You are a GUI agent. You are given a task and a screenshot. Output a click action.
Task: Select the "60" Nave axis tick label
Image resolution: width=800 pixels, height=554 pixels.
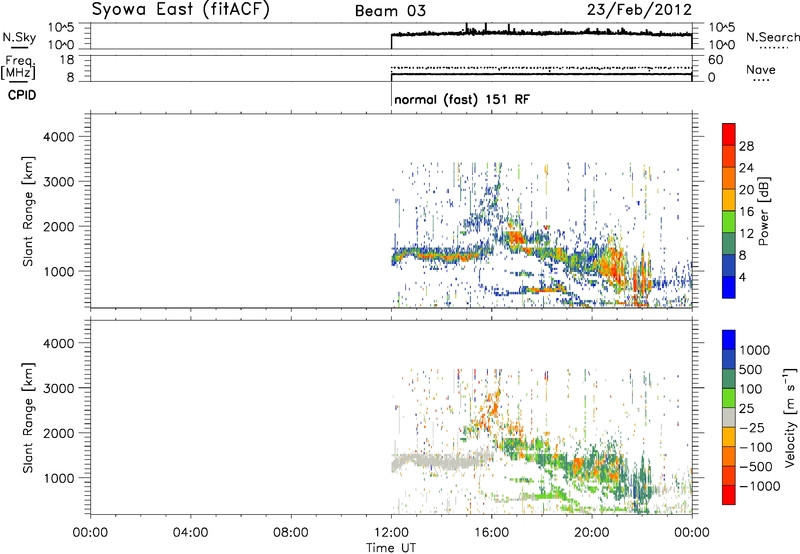coord(715,60)
